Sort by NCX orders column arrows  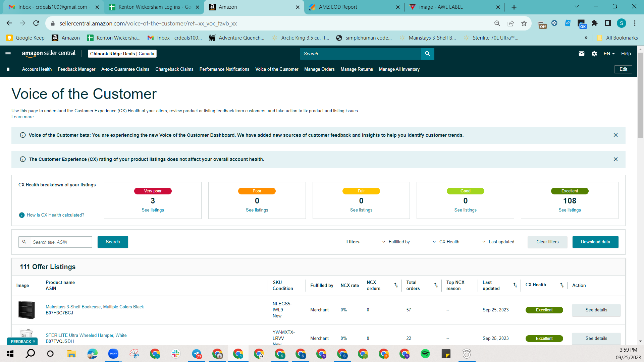point(396,285)
